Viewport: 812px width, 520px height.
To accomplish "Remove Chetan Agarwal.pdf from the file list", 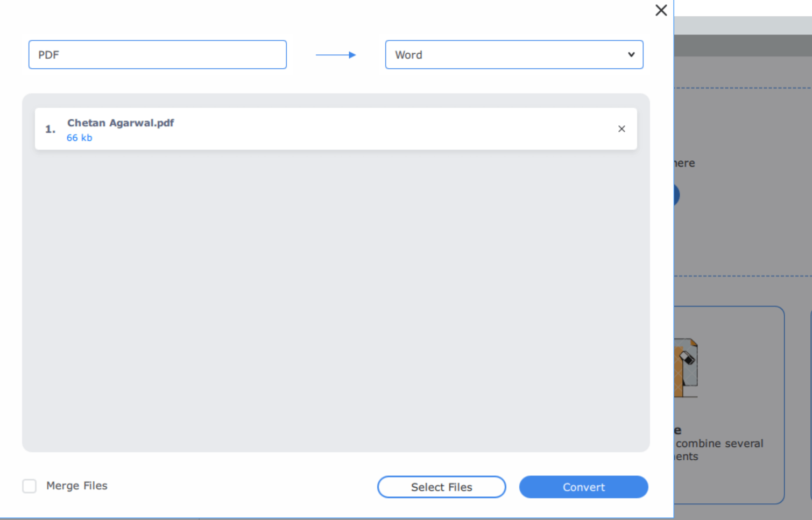I will point(622,129).
